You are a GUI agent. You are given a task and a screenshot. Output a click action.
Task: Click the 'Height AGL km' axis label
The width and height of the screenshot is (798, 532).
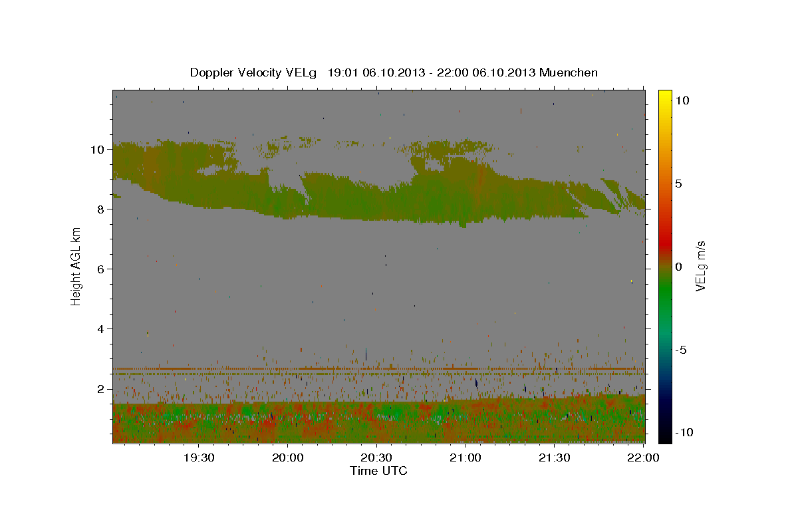coord(76,267)
